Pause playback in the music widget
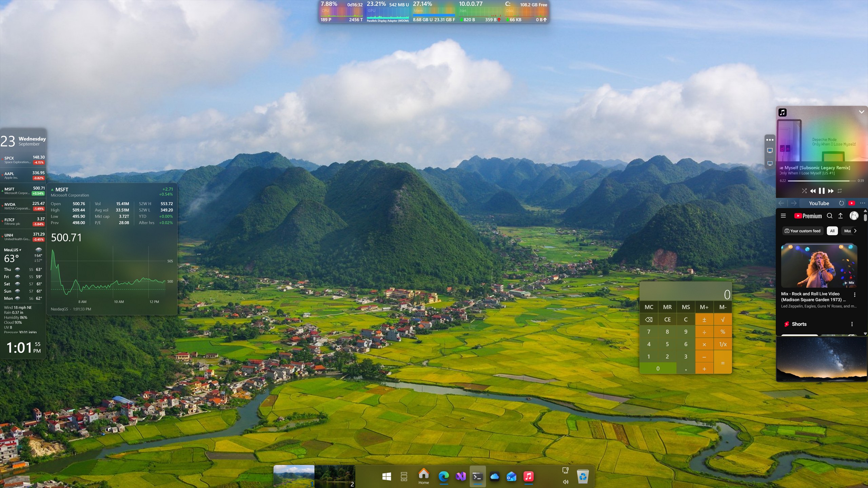Viewport: 868px width, 488px height. tap(822, 191)
